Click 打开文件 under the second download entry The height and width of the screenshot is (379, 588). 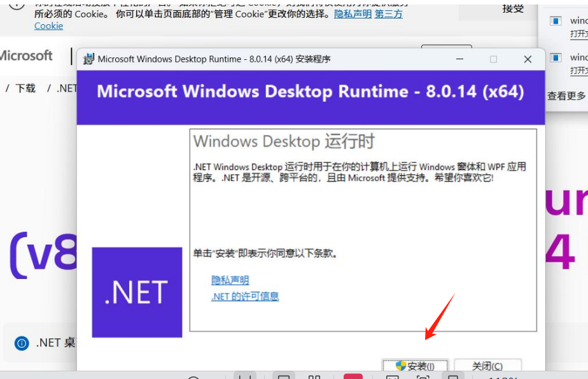579,71
